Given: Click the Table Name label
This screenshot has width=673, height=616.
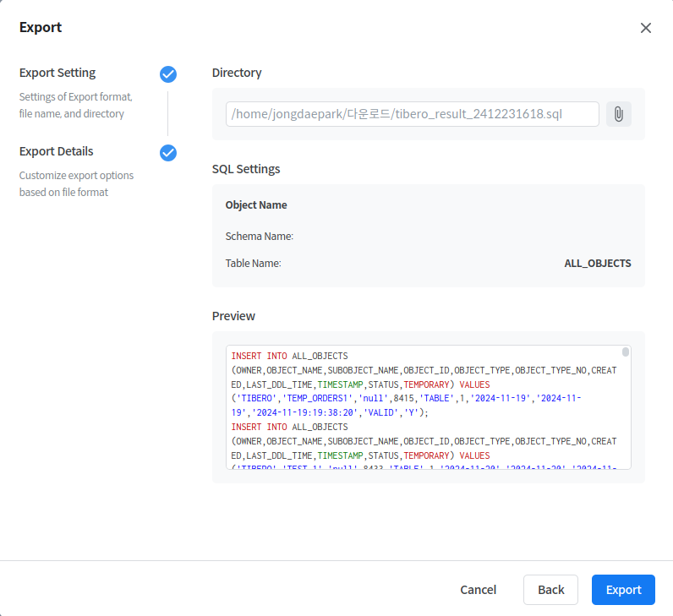Looking at the screenshot, I should tap(253, 264).
